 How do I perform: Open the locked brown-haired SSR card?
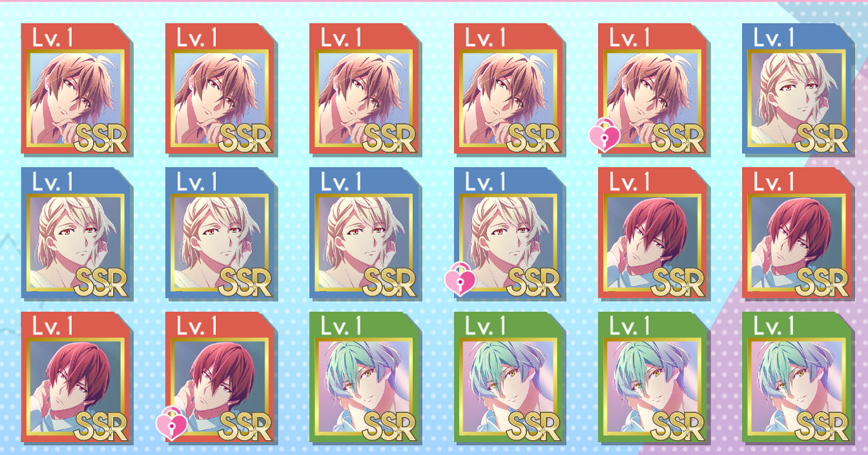click(653, 88)
